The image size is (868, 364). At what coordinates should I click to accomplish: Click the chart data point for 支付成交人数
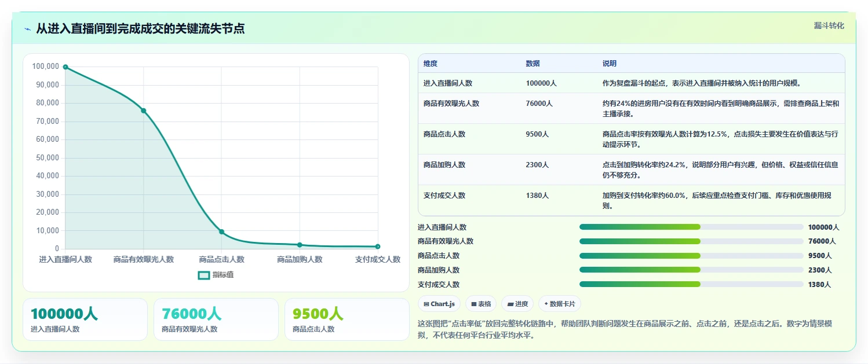tap(378, 247)
